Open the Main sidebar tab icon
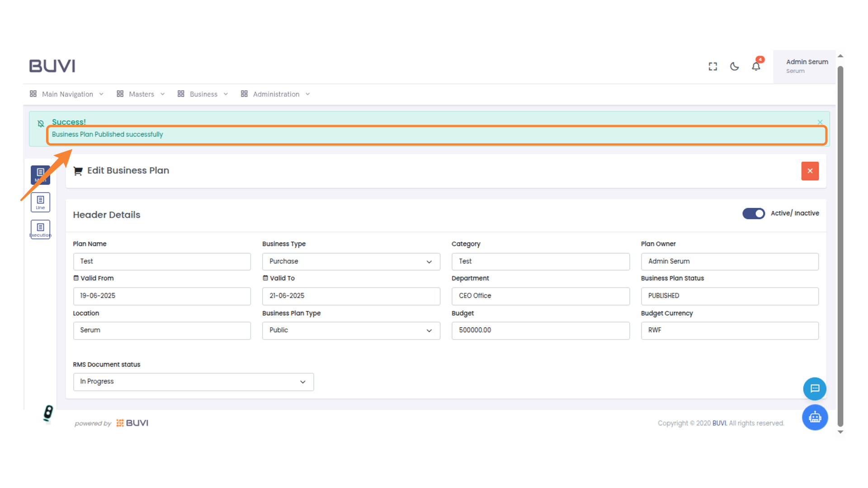 40,174
